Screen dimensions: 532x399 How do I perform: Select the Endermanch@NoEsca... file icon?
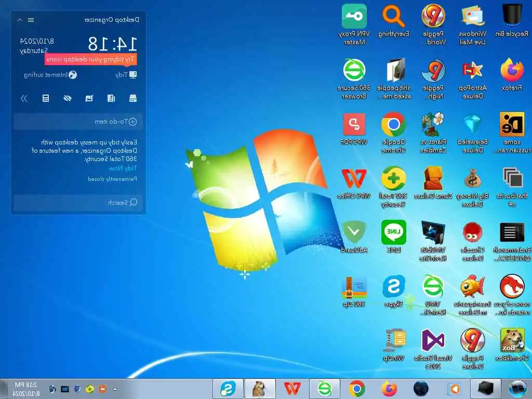[x=512, y=242]
